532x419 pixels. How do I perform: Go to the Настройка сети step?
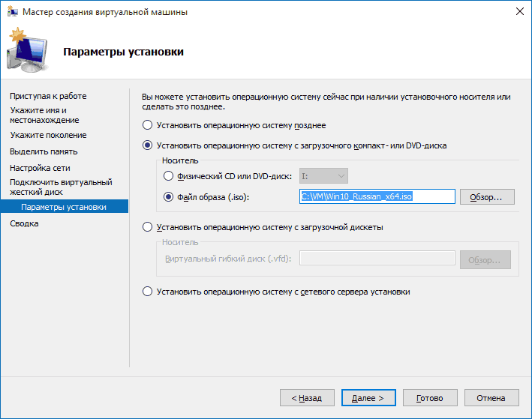(41, 168)
